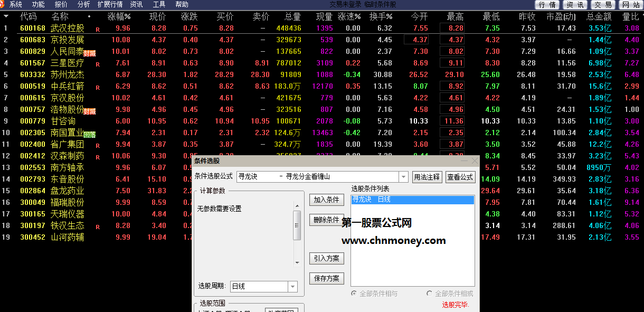Sort by the 总金额 column header
The image size is (644, 312).
[599, 17]
